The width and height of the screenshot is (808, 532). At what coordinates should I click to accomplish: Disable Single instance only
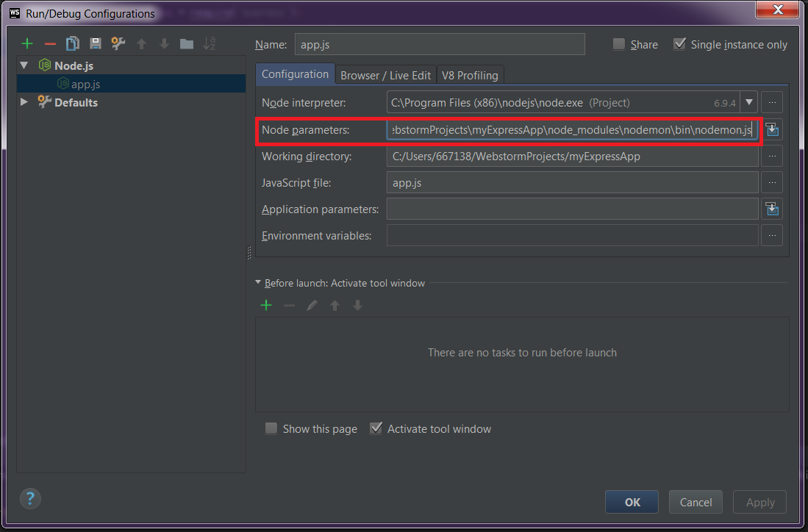click(679, 44)
